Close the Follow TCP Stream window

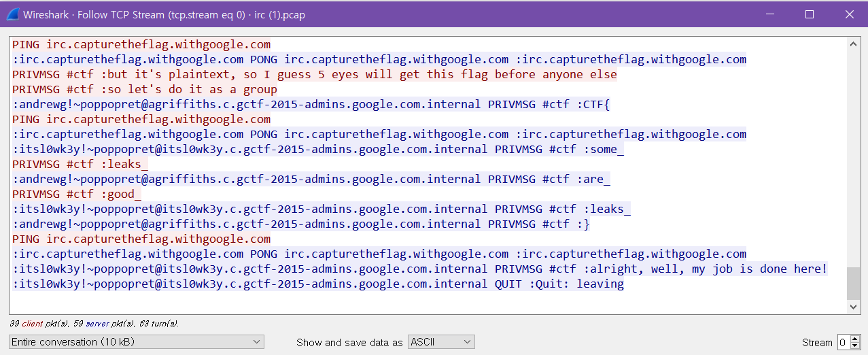[x=849, y=14]
